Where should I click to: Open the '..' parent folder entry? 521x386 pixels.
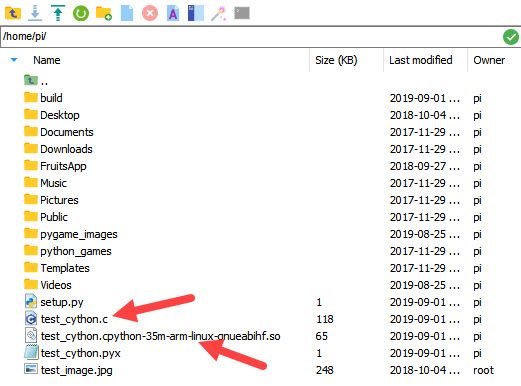point(36,81)
